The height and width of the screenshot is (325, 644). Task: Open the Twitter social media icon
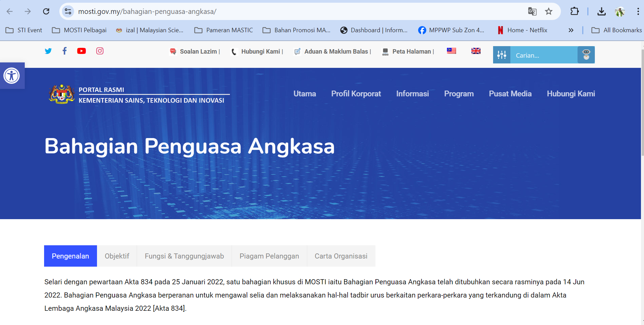point(48,51)
